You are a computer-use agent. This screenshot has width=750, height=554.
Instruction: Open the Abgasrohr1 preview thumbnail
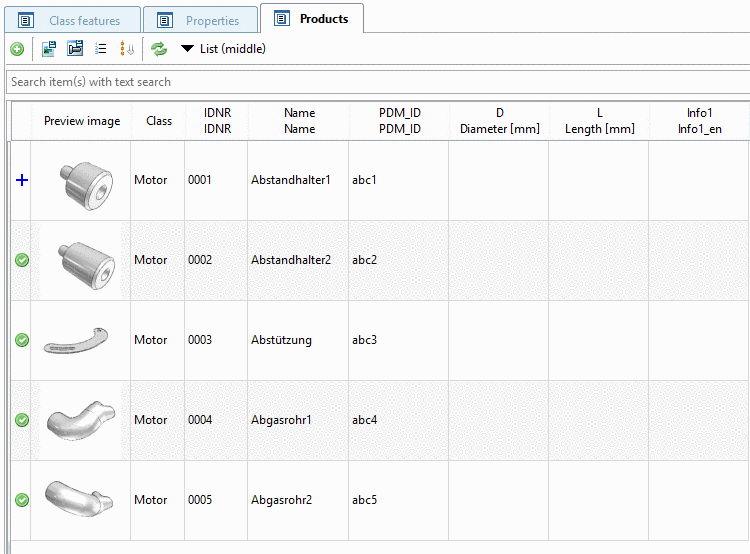81,420
